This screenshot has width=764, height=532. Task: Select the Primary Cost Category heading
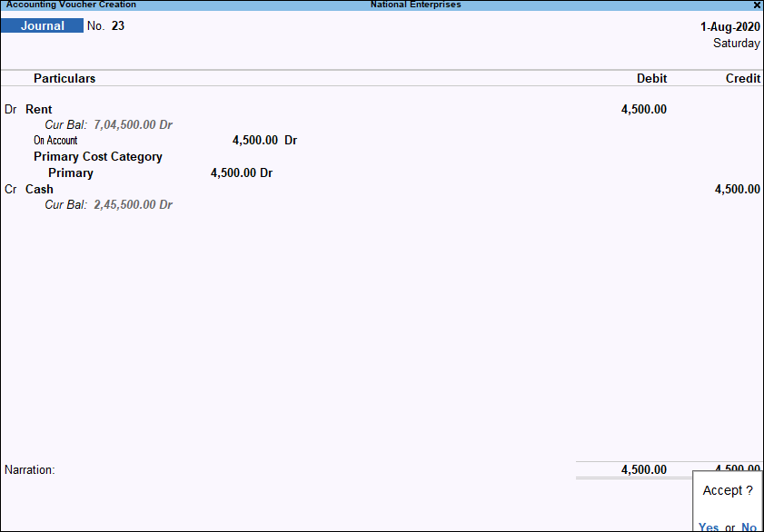point(98,157)
